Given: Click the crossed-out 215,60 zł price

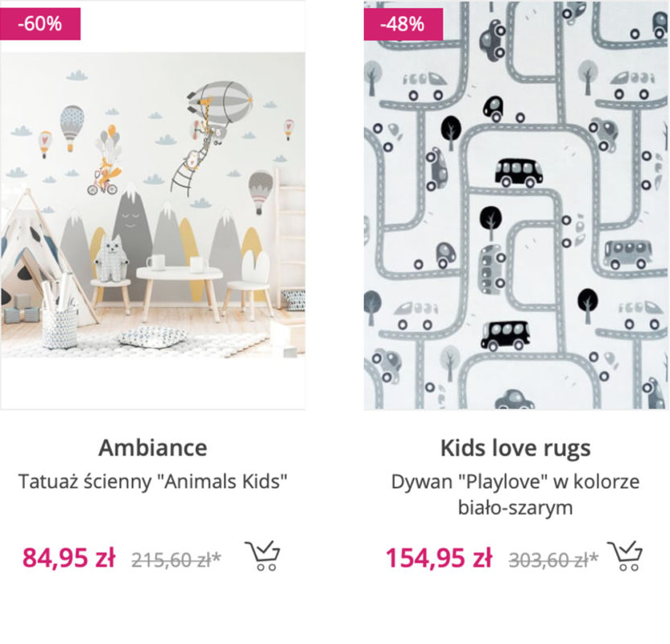Looking at the screenshot, I should 176,559.
